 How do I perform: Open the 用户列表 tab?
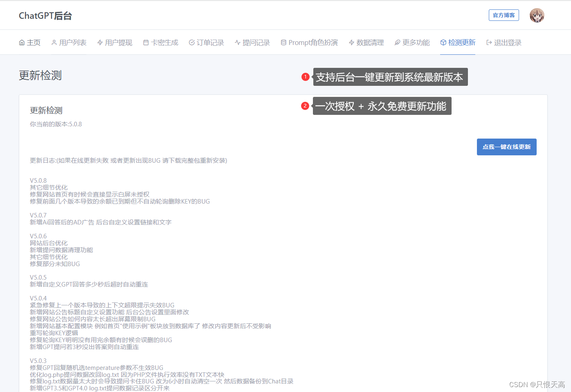69,43
